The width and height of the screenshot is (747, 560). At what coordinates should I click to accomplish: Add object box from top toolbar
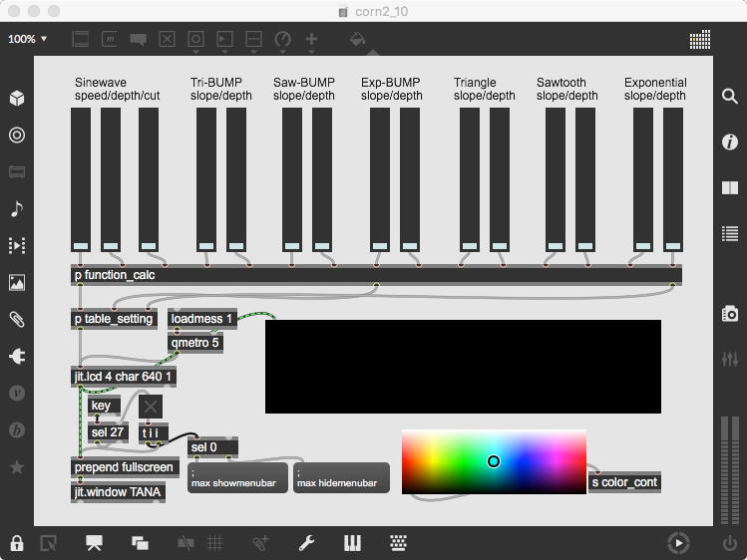click(x=81, y=39)
